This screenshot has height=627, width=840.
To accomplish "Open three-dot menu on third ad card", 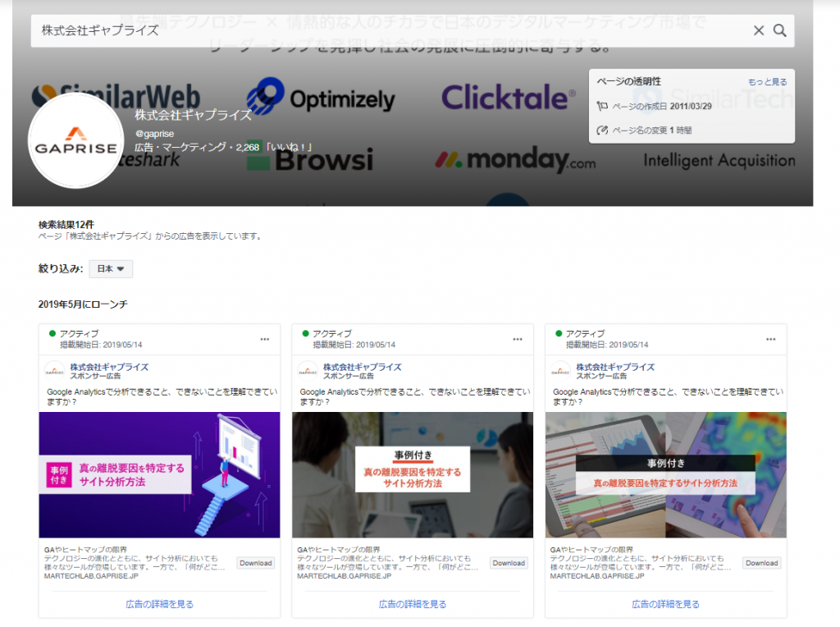I will (x=771, y=339).
